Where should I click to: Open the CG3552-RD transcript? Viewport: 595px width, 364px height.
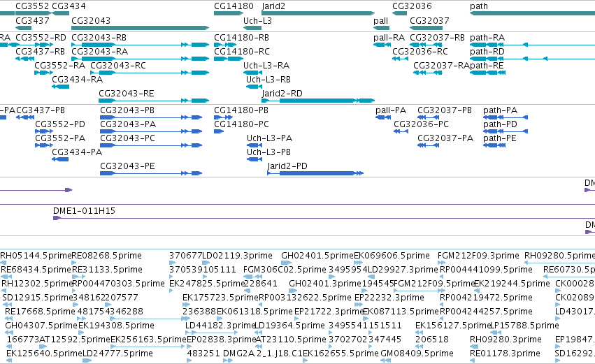pos(41,38)
